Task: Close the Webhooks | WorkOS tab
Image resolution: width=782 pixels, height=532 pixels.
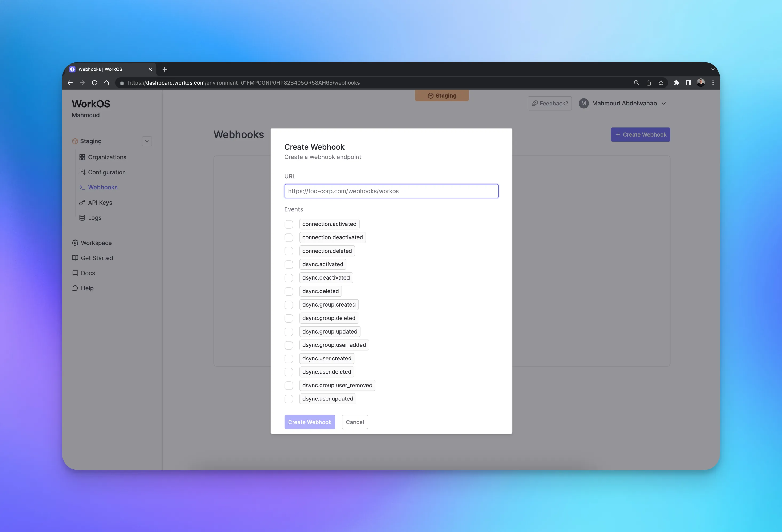Action: [150, 69]
